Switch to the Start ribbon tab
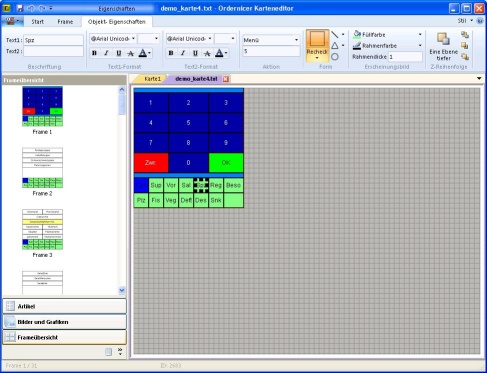 click(37, 22)
